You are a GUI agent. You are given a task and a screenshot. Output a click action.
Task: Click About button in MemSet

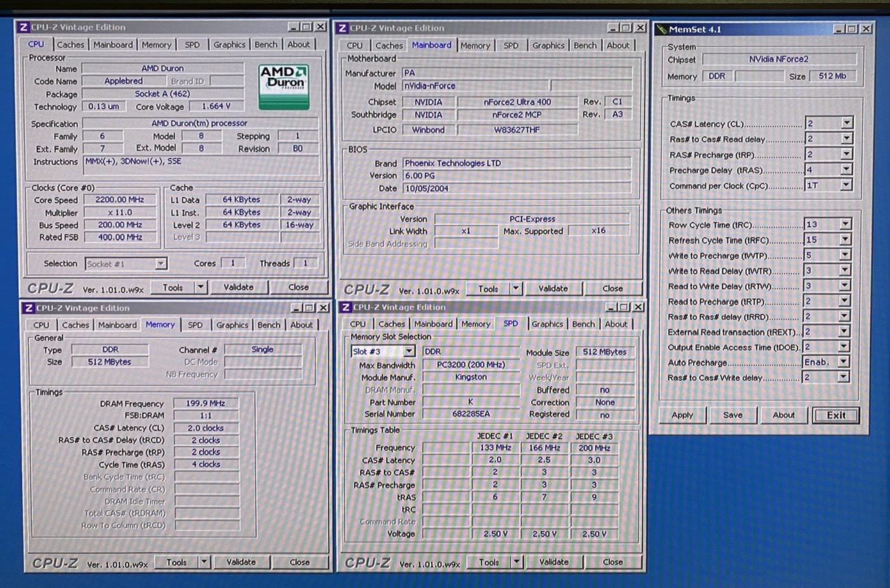784,415
